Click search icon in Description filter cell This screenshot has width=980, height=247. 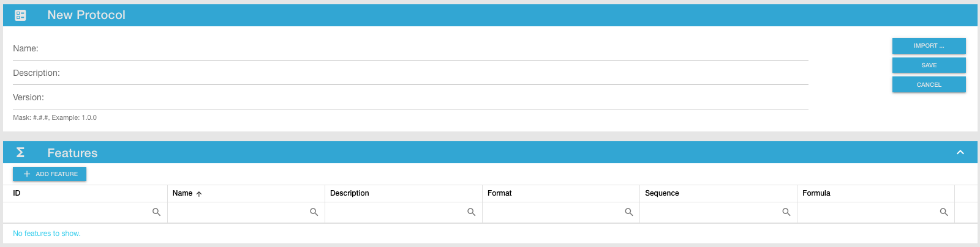pyautogui.click(x=471, y=212)
